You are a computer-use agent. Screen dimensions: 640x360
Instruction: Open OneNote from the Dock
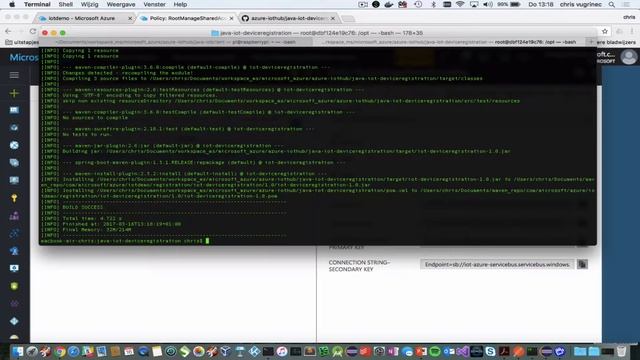[393, 352]
